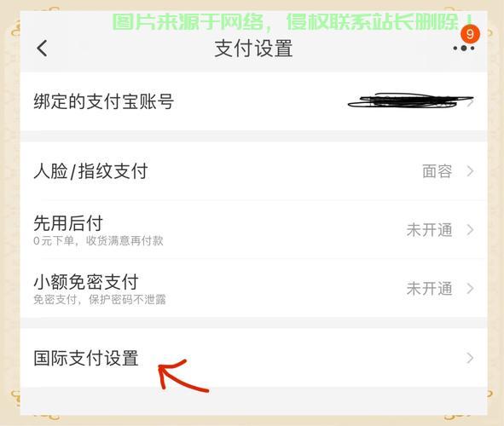504x426 pixels.
Task: Click chevron on 国际支付设置 row
Action: point(470,358)
